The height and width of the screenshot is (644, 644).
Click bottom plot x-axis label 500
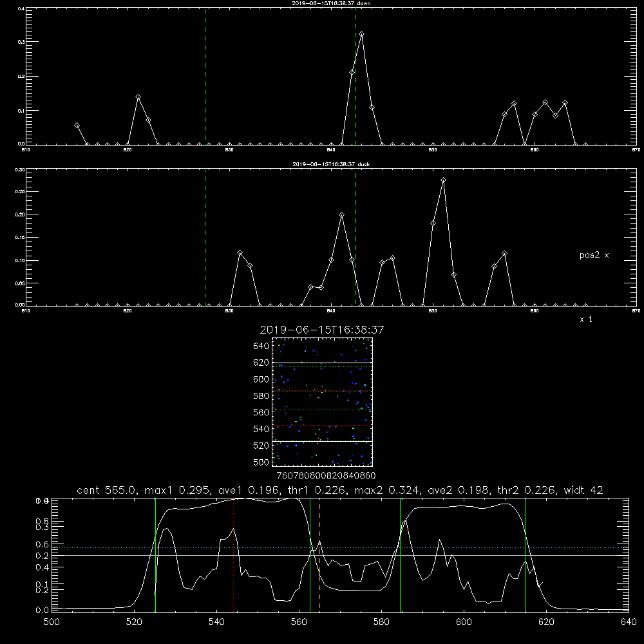click(x=52, y=622)
